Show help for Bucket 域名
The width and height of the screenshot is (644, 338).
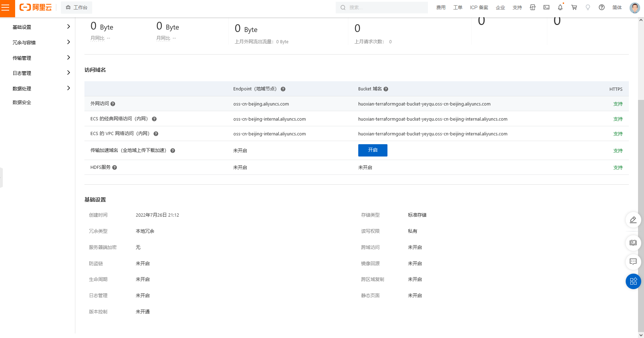pyautogui.click(x=386, y=89)
